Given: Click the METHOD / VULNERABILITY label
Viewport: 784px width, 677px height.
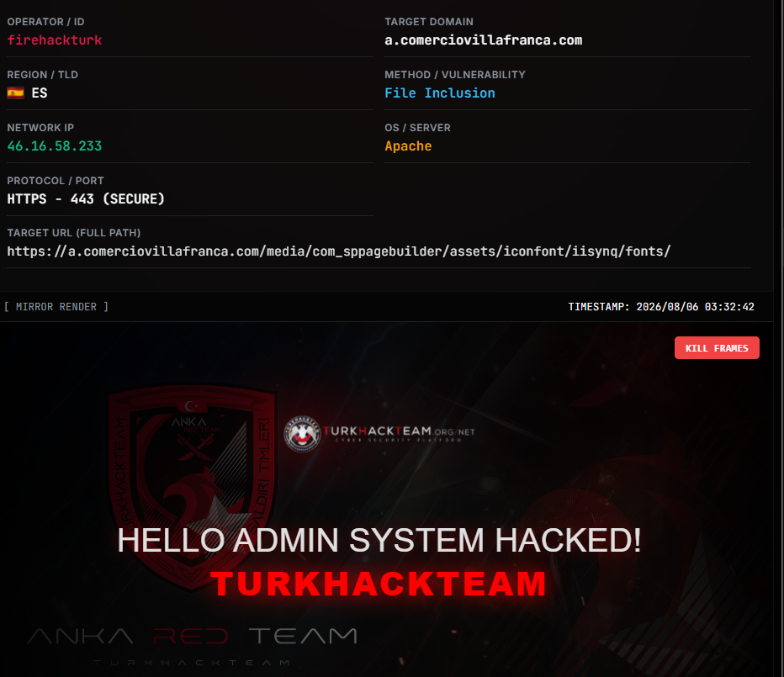Looking at the screenshot, I should coord(455,75).
